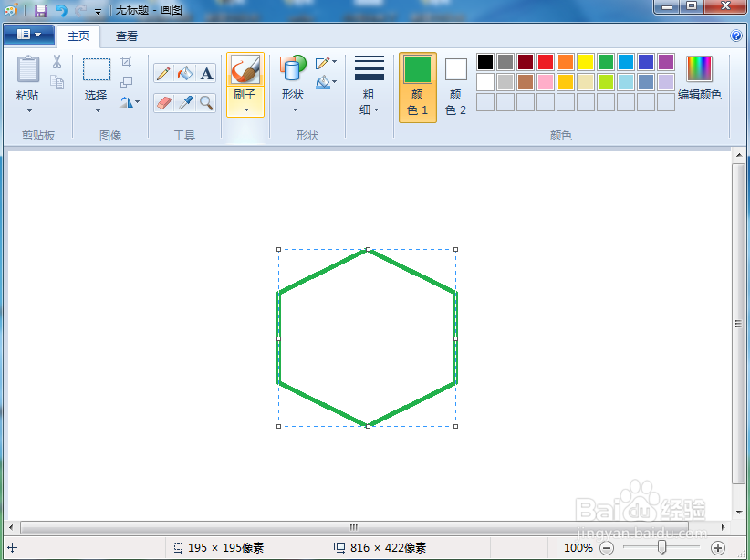Open the Rotate or flip dropdown
The image size is (750, 560).
coord(130,102)
